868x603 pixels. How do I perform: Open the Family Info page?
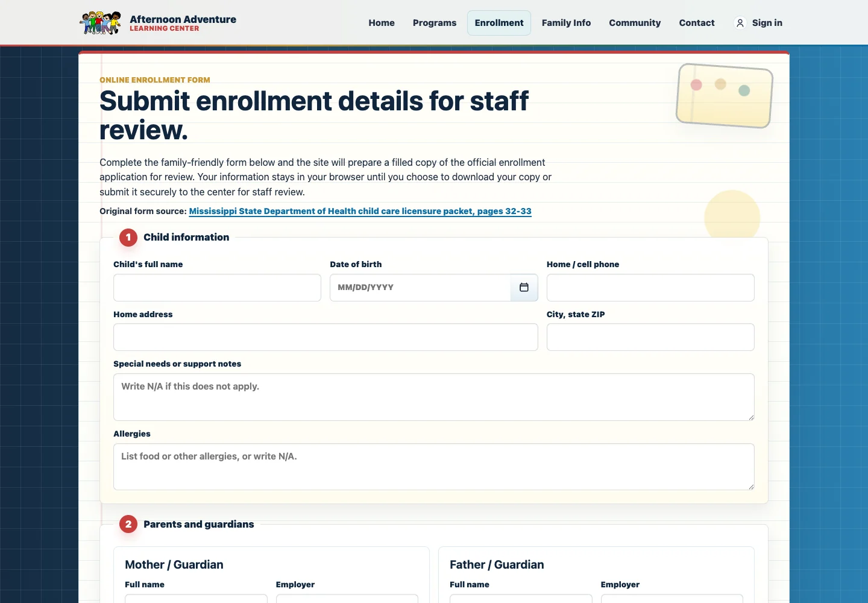tap(566, 23)
